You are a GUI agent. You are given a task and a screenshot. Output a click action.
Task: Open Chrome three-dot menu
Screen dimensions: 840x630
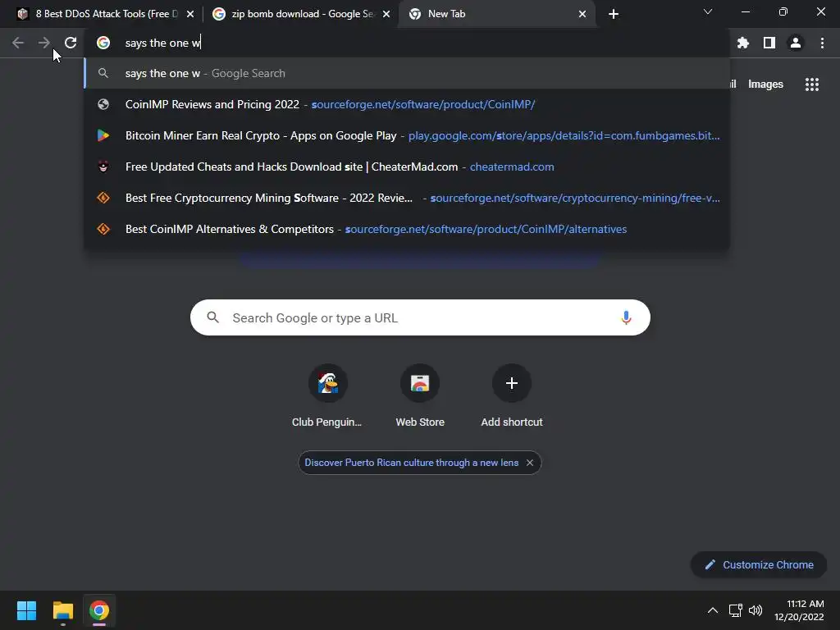click(822, 43)
